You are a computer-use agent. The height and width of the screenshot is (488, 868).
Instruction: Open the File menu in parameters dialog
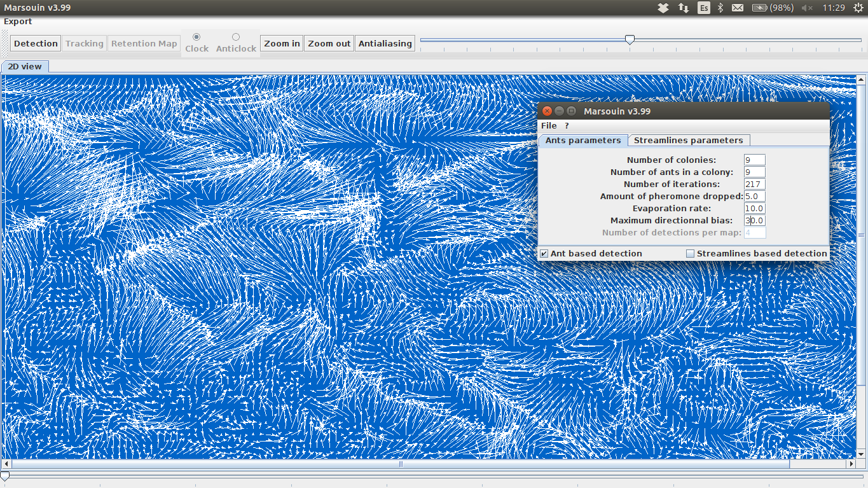pyautogui.click(x=549, y=126)
